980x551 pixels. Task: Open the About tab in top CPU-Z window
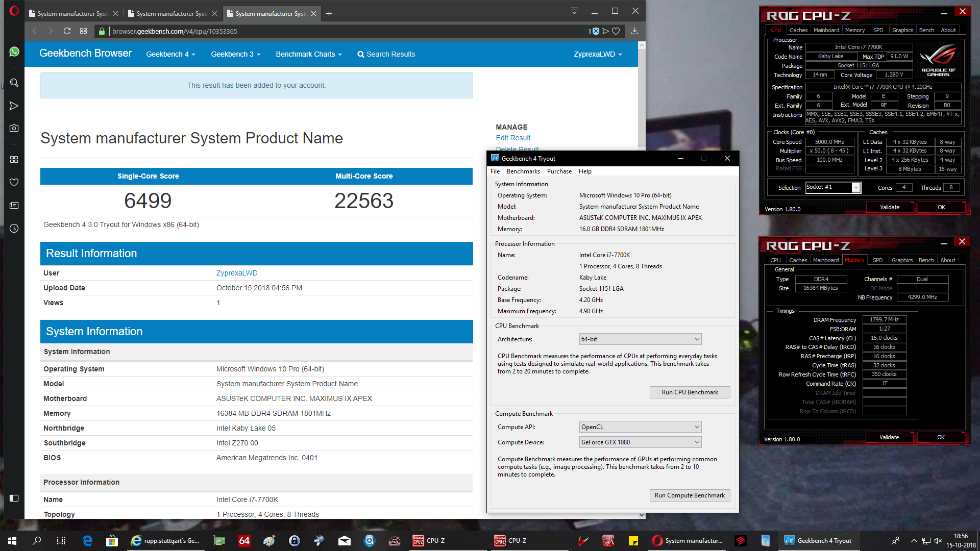[x=948, y=30]
